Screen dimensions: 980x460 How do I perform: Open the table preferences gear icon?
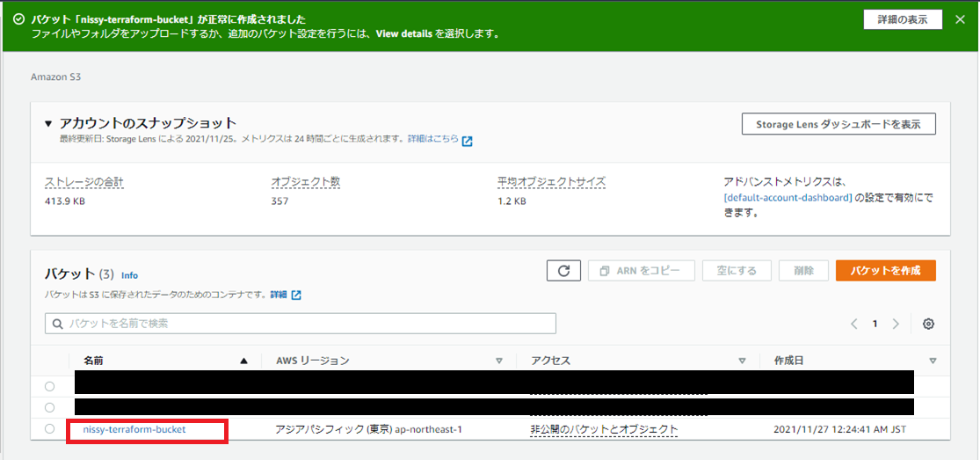coord(928,324)
